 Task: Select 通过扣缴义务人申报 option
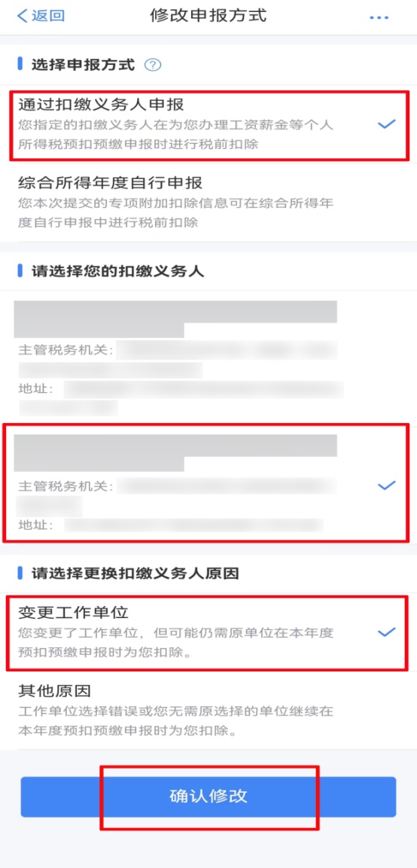click(x=209, y=126)
